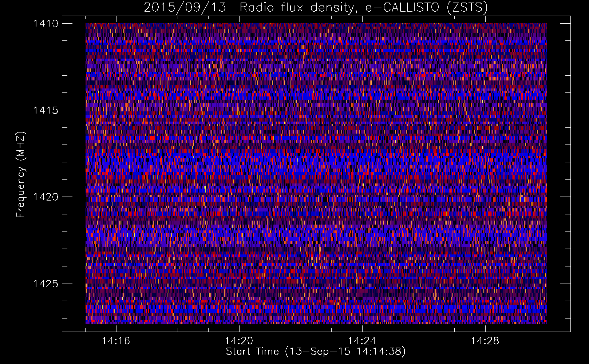The image size is (589, 364).
Task: Click the 14:28 time axis label
Action: (x=485, y=341)
